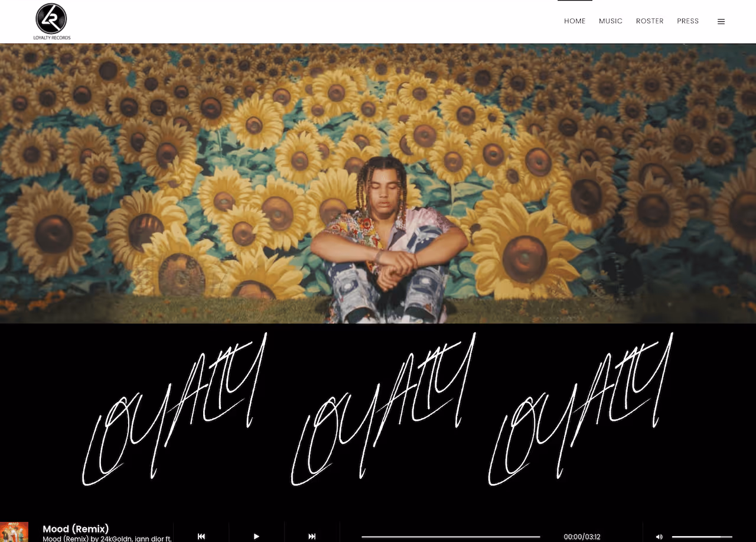Click the middle LOYALTY signature graphic
This screenshot has width=756, height=542.
(x=383, y=409)
